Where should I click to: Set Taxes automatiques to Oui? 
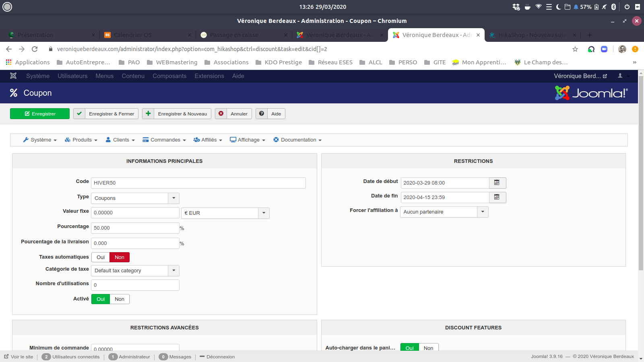101,257
